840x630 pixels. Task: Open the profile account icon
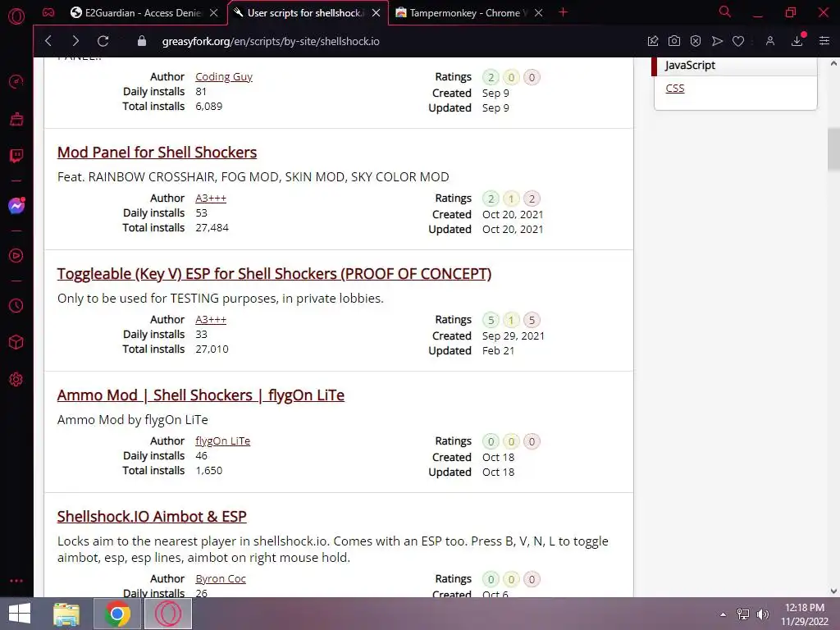tap(769, 41)
